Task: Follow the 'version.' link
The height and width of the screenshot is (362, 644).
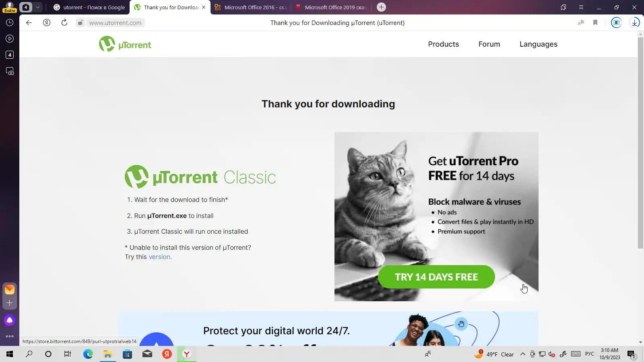Action: (160, 257)
